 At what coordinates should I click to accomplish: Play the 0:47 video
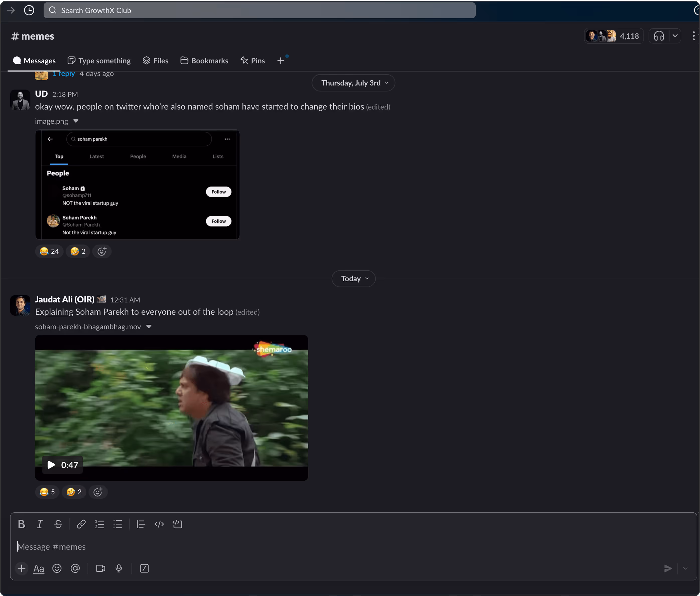click(x=62, y=465)
